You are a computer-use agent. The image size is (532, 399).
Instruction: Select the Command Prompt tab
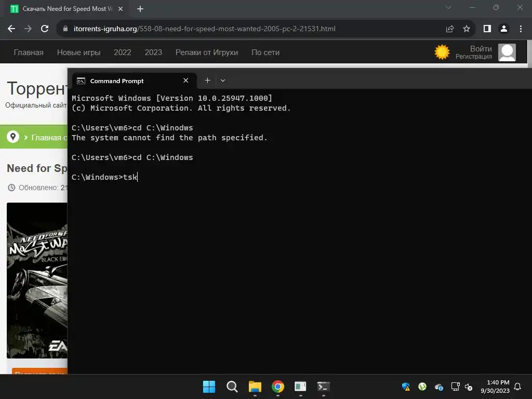[135, 81]
